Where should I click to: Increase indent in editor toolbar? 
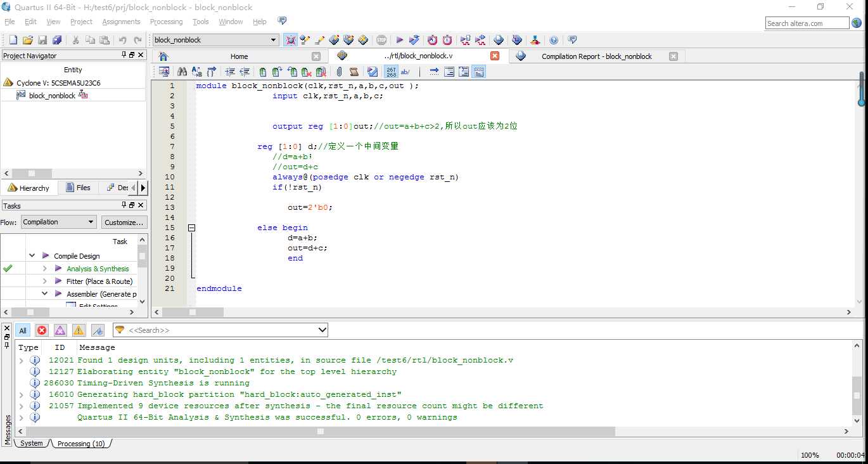point(230,72)
